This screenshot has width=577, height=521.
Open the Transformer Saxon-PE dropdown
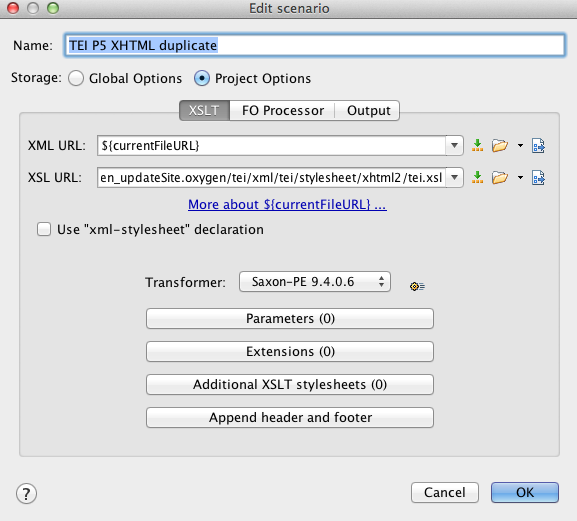(315, 282)
